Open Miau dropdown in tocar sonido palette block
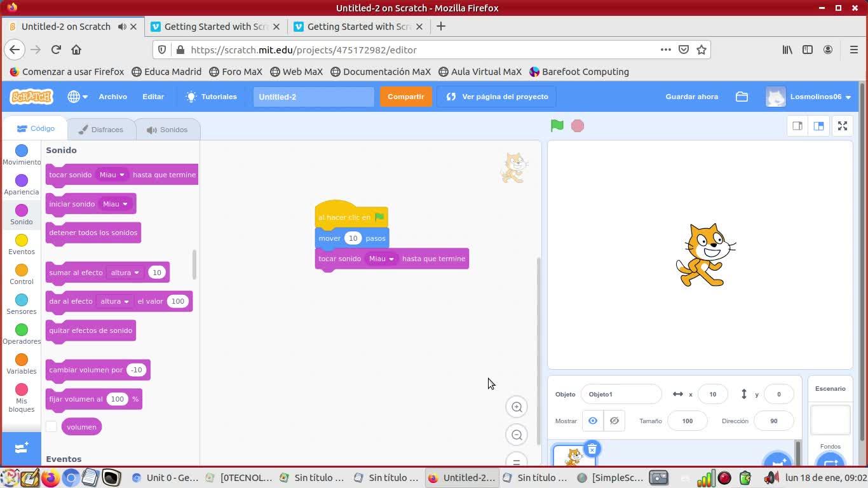 112,175
